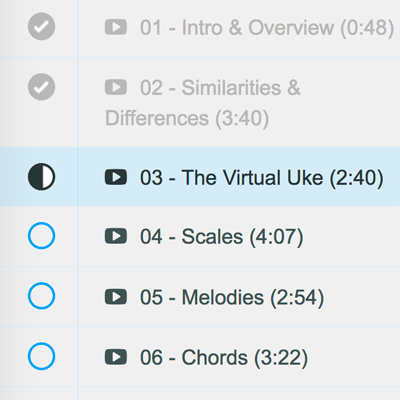Click the (2:40) duration on the highlighted row
The image size is (400, 400).
click(x=357, y=178)
